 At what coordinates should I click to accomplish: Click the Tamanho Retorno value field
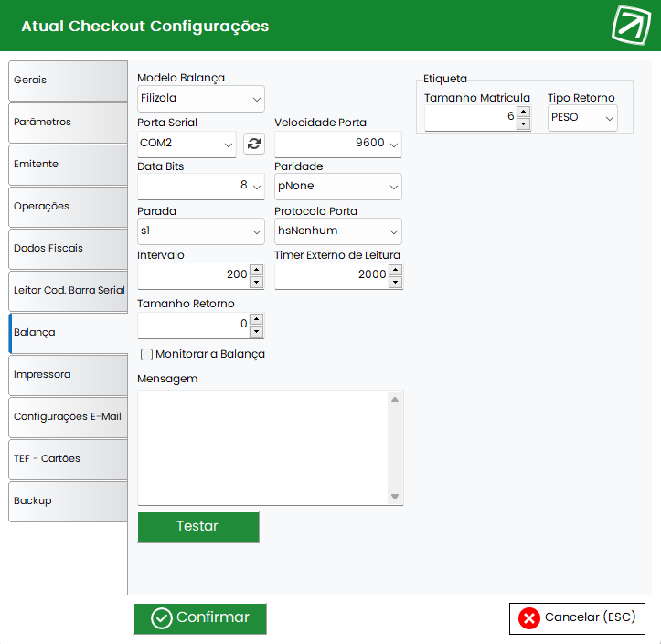click(194, 325)
